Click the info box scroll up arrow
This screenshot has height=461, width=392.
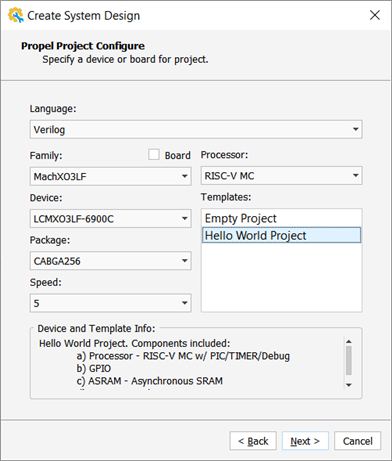(x=349, y=341)
